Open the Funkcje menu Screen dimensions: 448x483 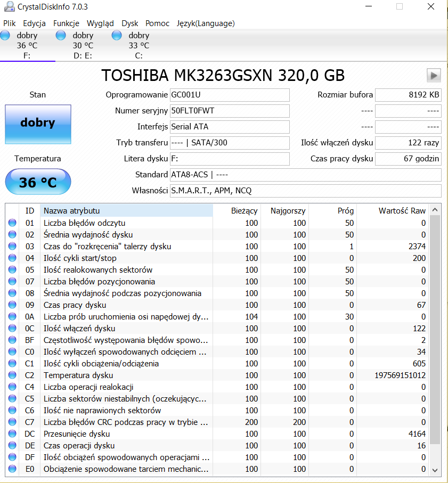66,23
